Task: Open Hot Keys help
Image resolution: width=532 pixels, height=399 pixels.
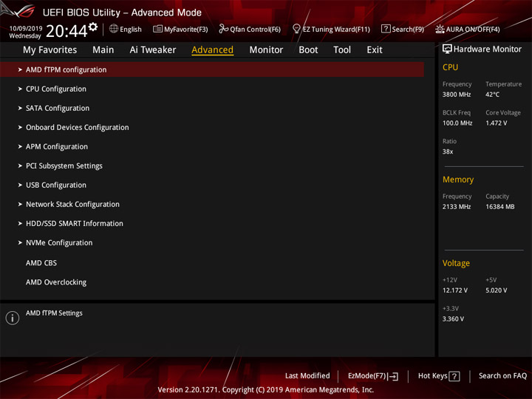Action: [439, 376]
